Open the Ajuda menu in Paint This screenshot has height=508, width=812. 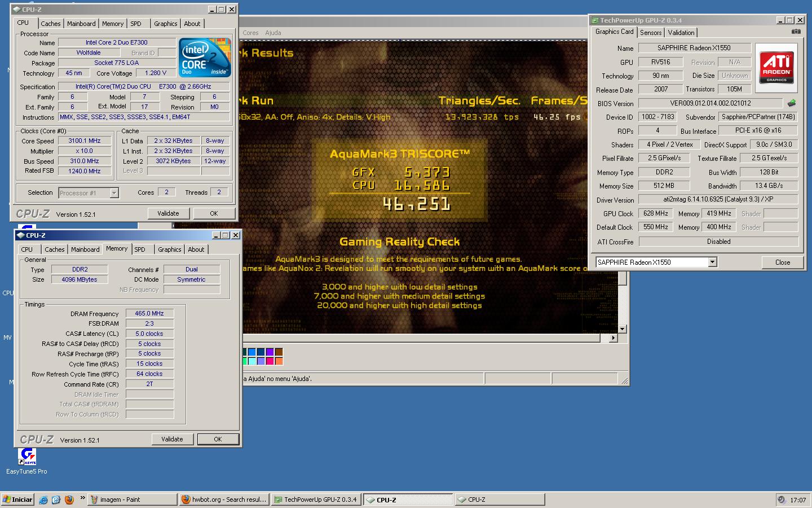coord(273,33)
